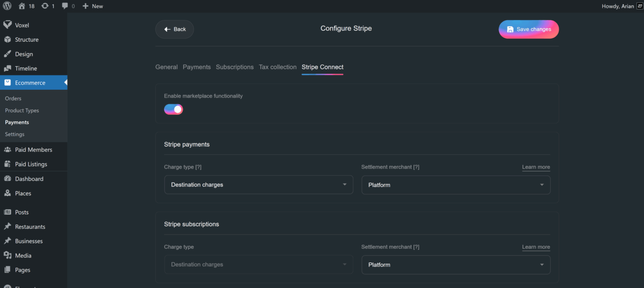The height and width of the screenshot is (288, 644).
Task: Click the Voxel logo icon in the sidebar
Action: click(8, 25)
